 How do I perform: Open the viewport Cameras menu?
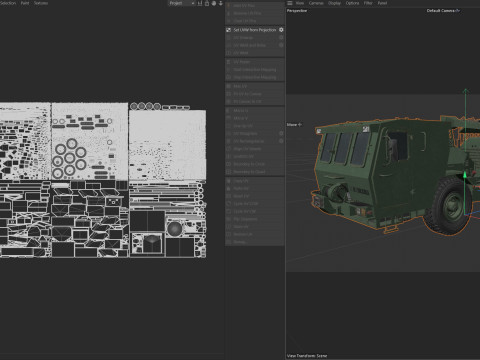pos(316,3)
